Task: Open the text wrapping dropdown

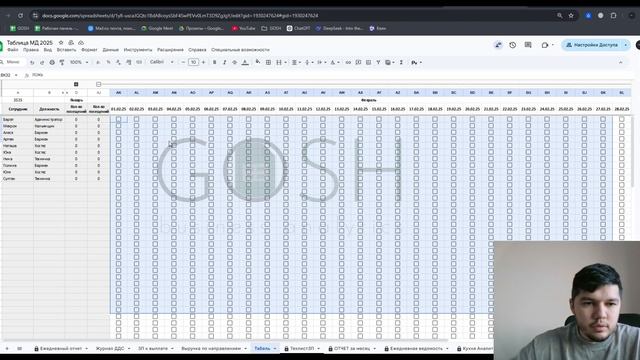Action: coord(321,62)
